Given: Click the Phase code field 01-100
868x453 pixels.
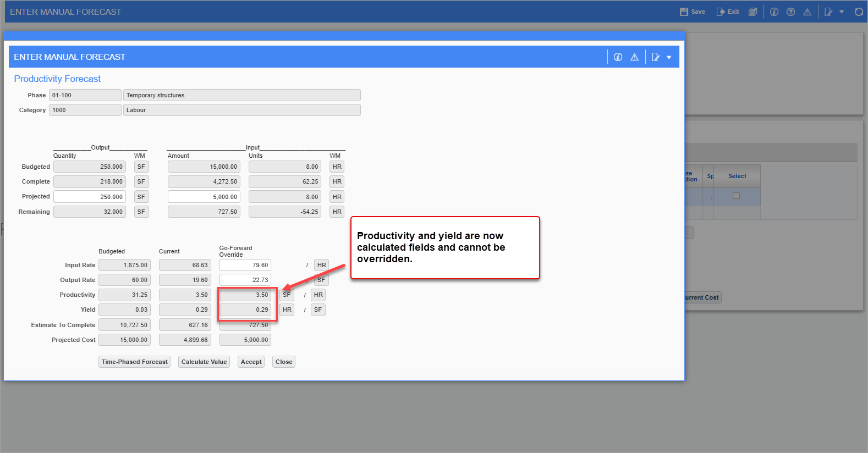Looking at the screenshot, I should click(85, 95).
